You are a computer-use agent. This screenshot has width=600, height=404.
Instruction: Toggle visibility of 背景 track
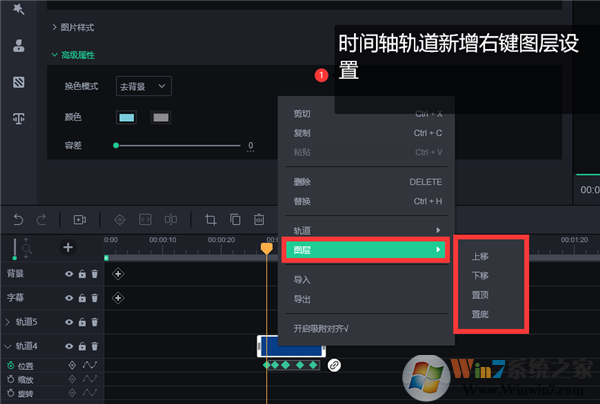[x=69, y=274]
